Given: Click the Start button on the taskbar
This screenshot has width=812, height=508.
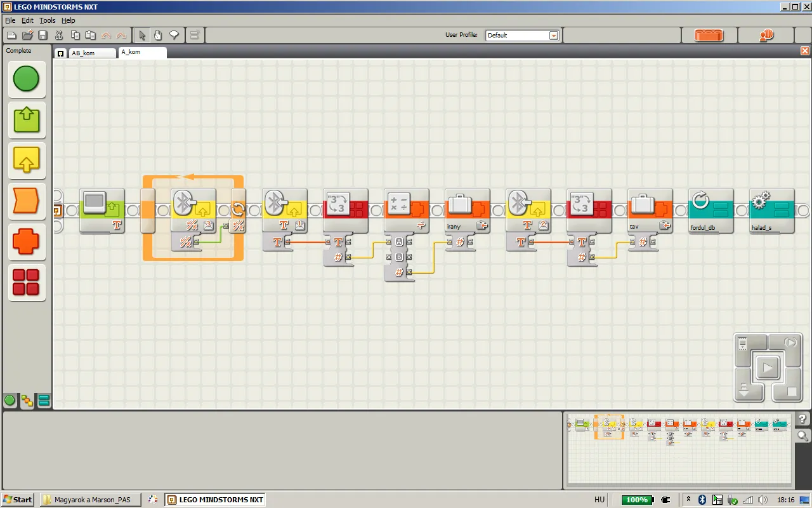Looking at the screenshot, I should [x=18, y=500].
